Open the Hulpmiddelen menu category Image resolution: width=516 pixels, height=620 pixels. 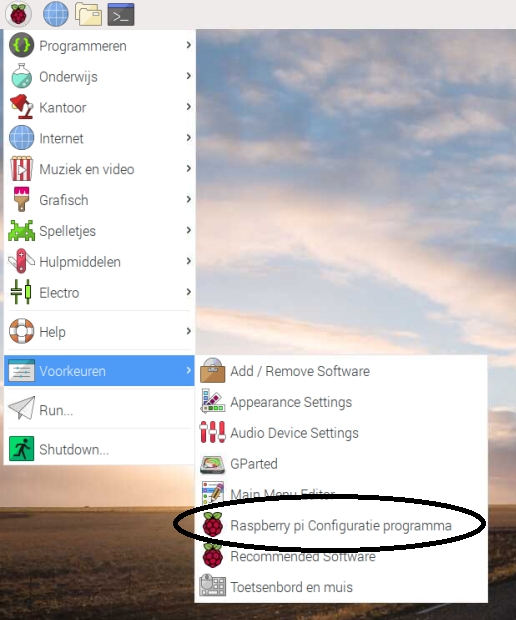pos(99,261)
